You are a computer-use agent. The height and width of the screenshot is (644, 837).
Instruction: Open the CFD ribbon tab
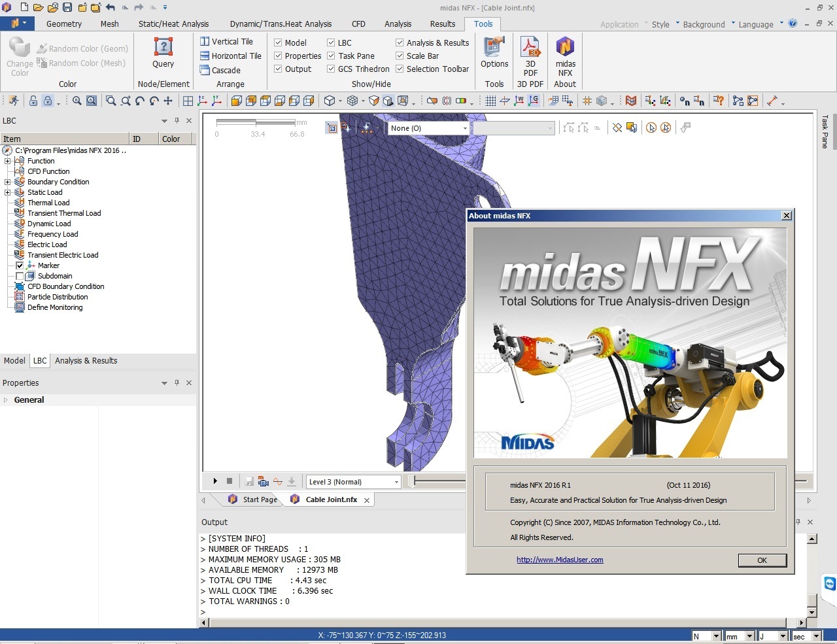pos(358,24)
